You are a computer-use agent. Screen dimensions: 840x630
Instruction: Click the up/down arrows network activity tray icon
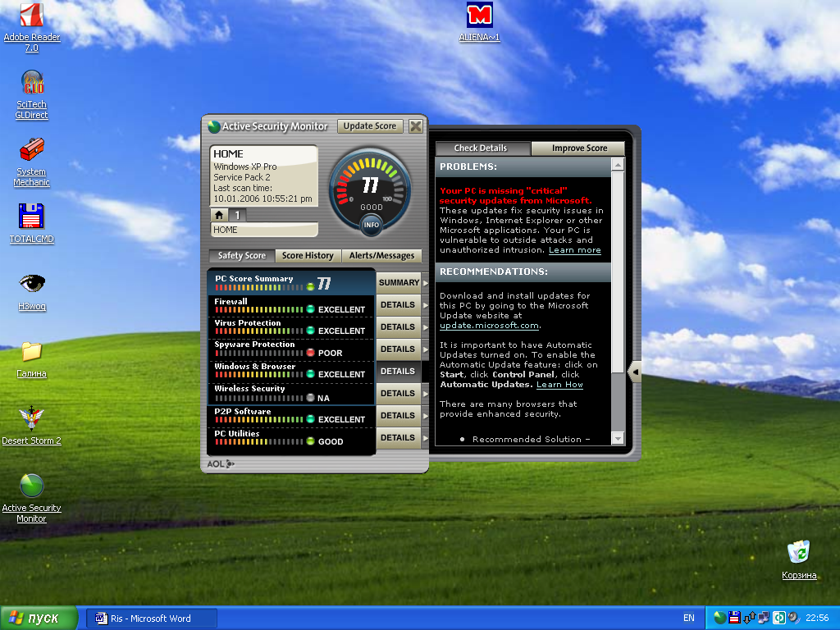coord(750,618)
